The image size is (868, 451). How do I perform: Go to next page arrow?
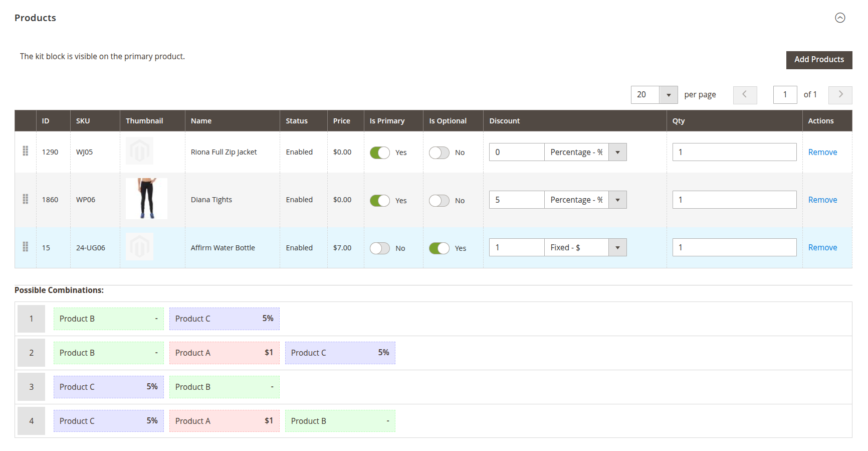point(840,95)
